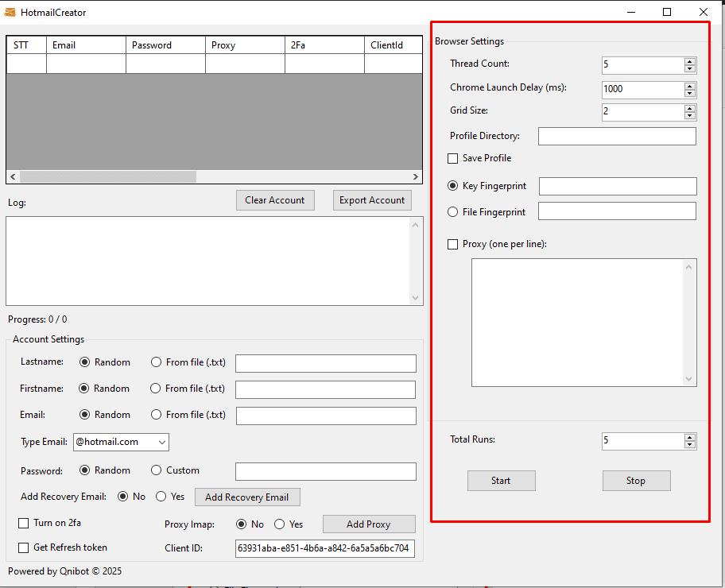Click the Thread Count value field
The height and width of the screenshot is (588, 725).
point(643,65)
